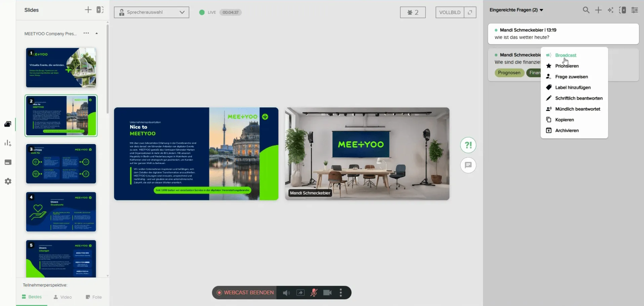Click the VOLLBILD button
644x306 pixels.
[x=450, y=12]
